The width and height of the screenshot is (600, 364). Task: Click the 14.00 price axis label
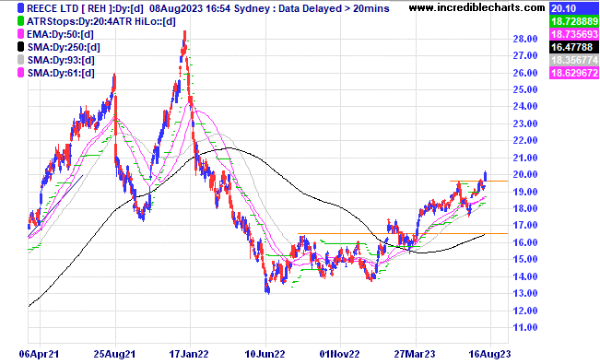(x=525, y=276)
